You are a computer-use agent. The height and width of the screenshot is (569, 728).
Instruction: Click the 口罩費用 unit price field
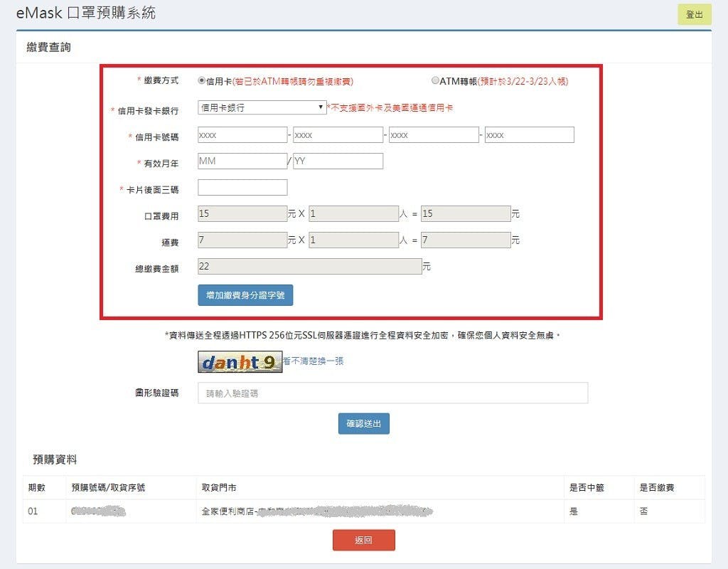click(x=242, y=214)
